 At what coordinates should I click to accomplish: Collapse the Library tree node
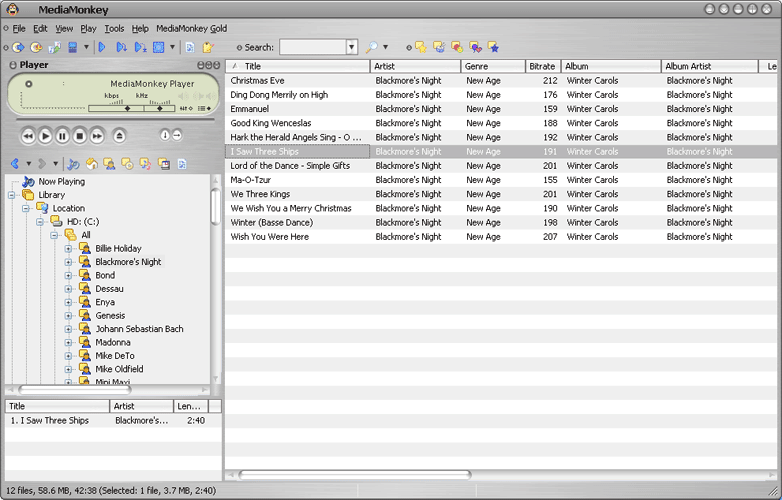pyautogui.click(x=12, y=195)
